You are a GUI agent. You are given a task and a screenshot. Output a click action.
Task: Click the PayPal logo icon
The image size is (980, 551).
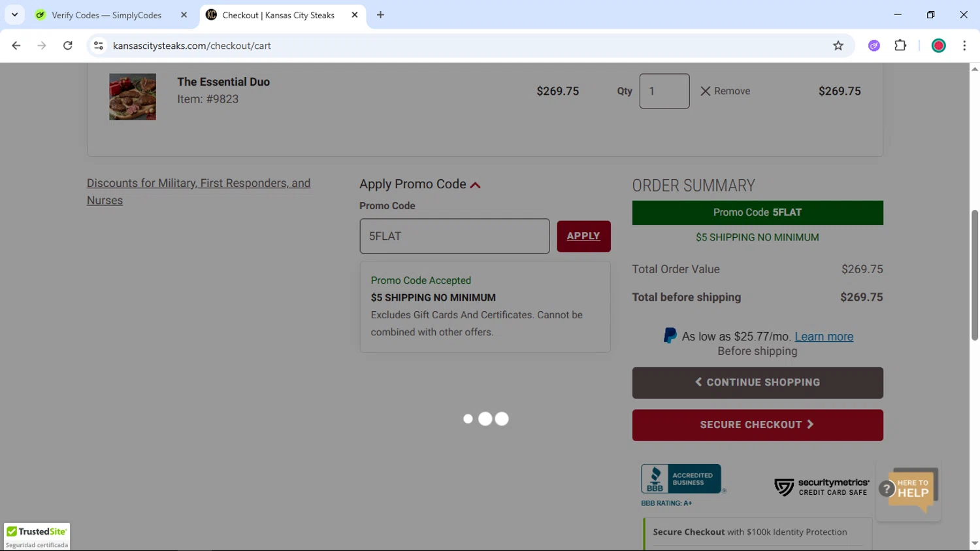(670, 336)
